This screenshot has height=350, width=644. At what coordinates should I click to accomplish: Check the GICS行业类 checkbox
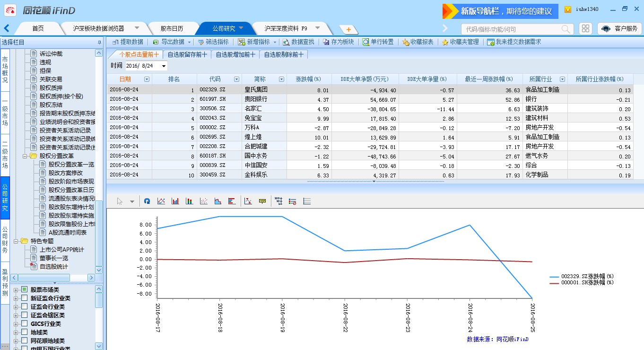click(24, 324)
